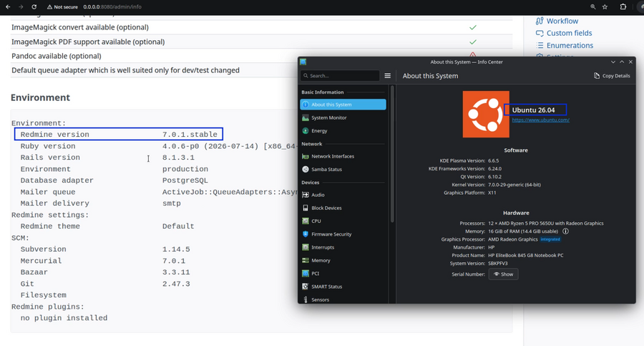Click the Custom fields sidebar icon

[x=540, y=33]
